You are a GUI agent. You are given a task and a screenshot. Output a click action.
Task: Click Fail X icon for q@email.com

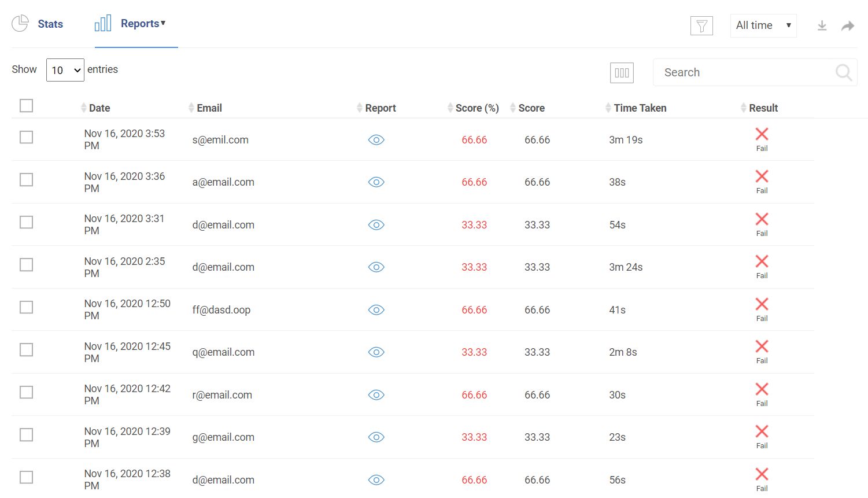pyautogui.click(x=762, y=346)
